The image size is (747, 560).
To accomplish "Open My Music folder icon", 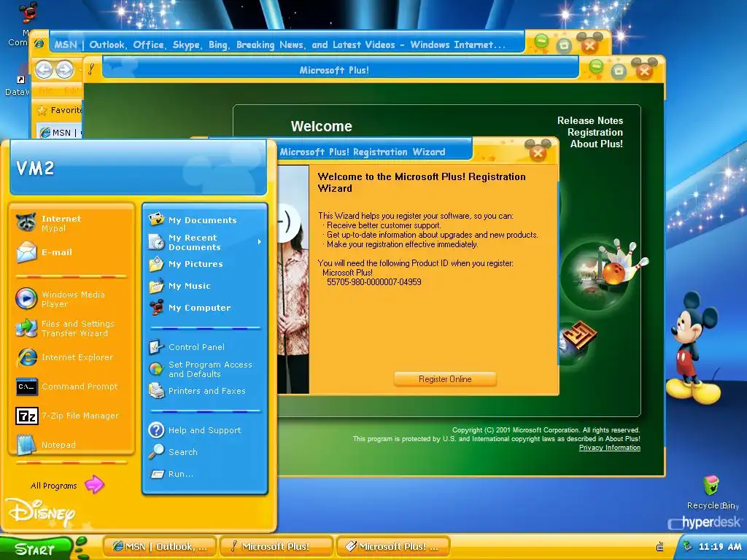I will click(156, 286).
